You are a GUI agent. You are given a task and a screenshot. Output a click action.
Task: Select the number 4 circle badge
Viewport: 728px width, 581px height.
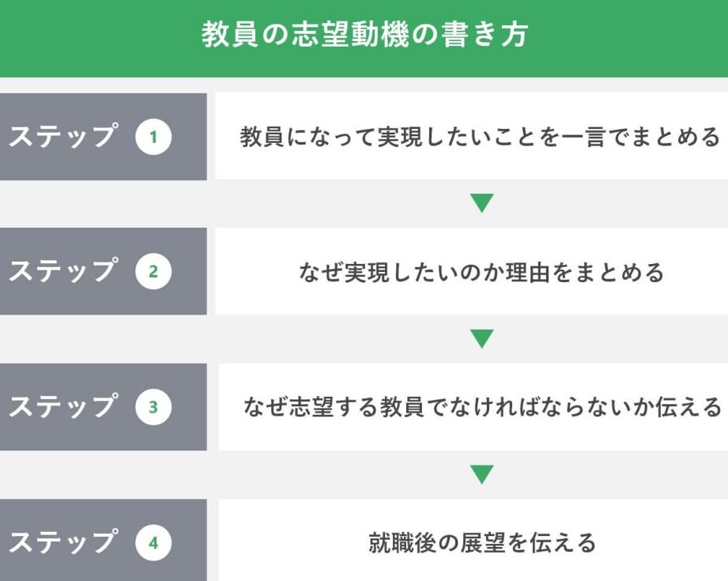click(x=153, y=543)
